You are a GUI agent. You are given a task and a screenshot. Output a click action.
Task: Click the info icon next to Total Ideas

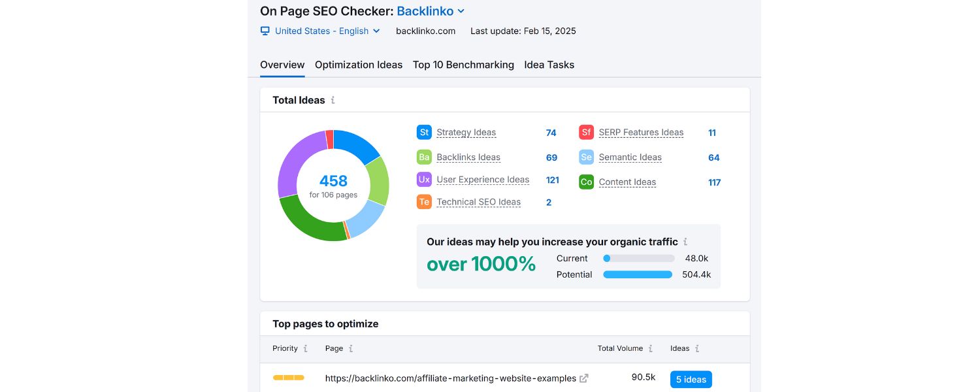pos(333,100)
